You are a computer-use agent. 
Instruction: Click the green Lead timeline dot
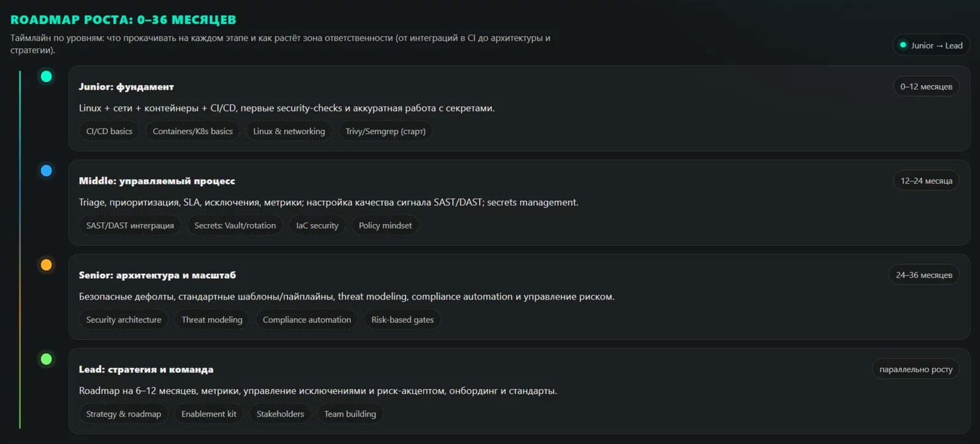(x=46, y=359)
